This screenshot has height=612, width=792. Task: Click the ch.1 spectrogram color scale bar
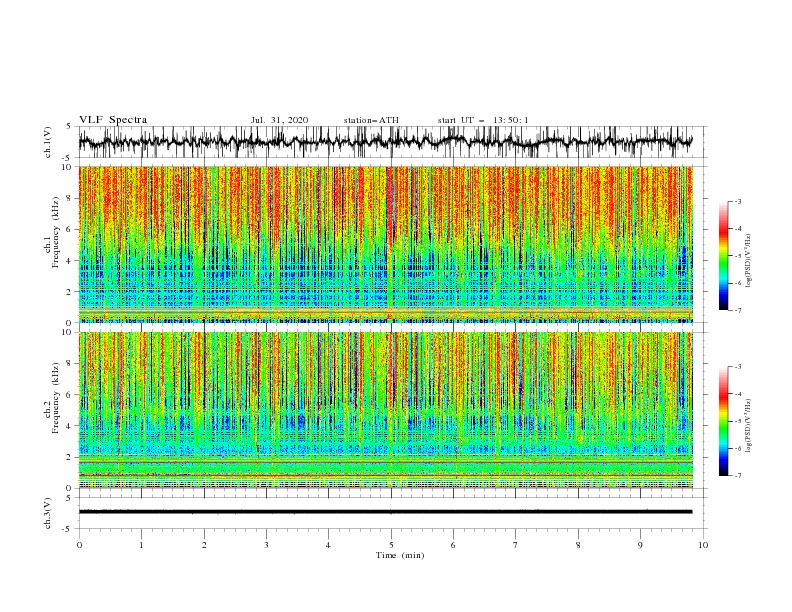pos(723,255)
